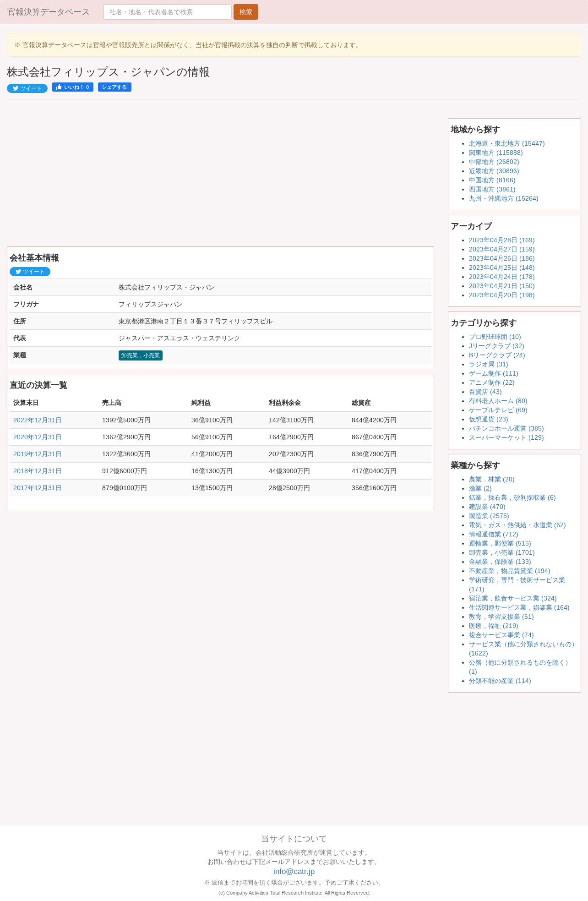The height and width of the screenshot is (901, 588).
Task: Select 関東地方 (115888) region
Action: point(495,153)
